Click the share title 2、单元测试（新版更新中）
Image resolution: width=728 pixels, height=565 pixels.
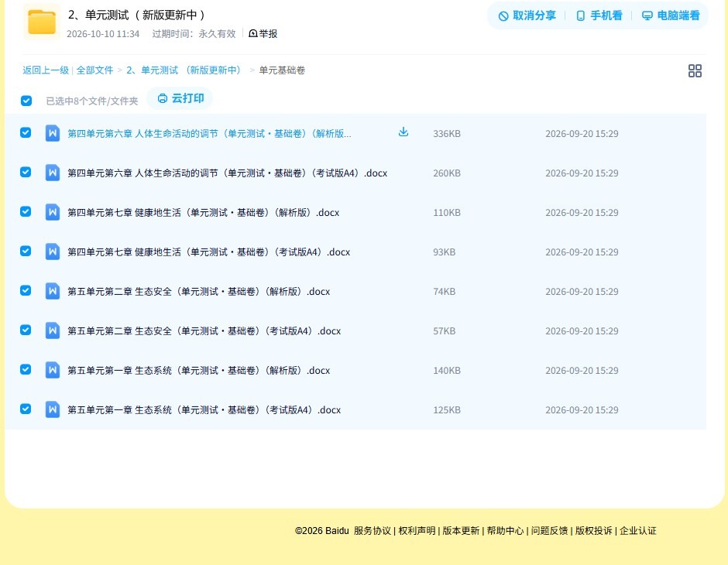coord(136,15)
